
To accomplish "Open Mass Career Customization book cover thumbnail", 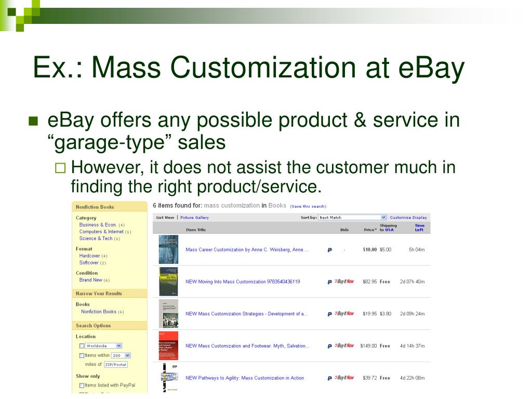I will (168, 249).
